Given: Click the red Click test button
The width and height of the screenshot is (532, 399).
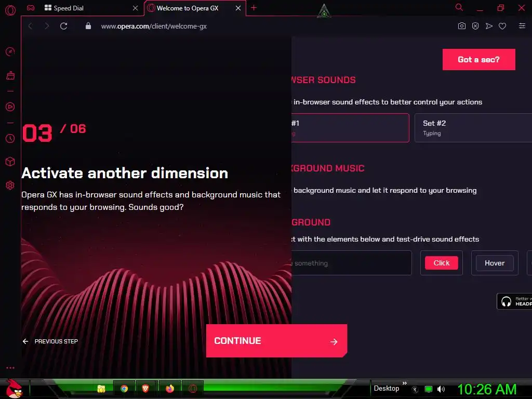Looking at the screenshot, I should pos(442,263).
